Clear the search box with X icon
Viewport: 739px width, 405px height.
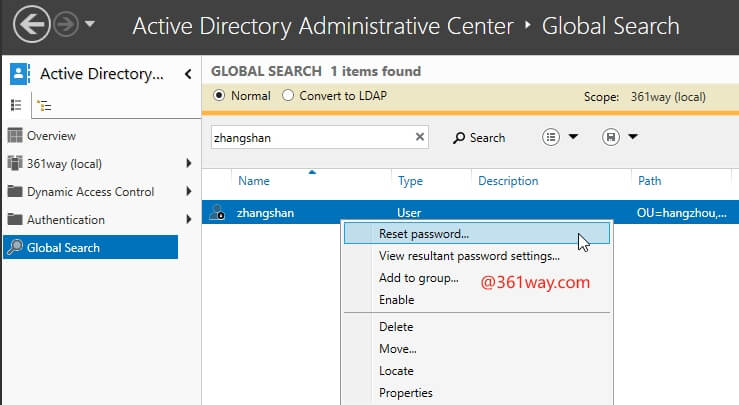point(419,138)
